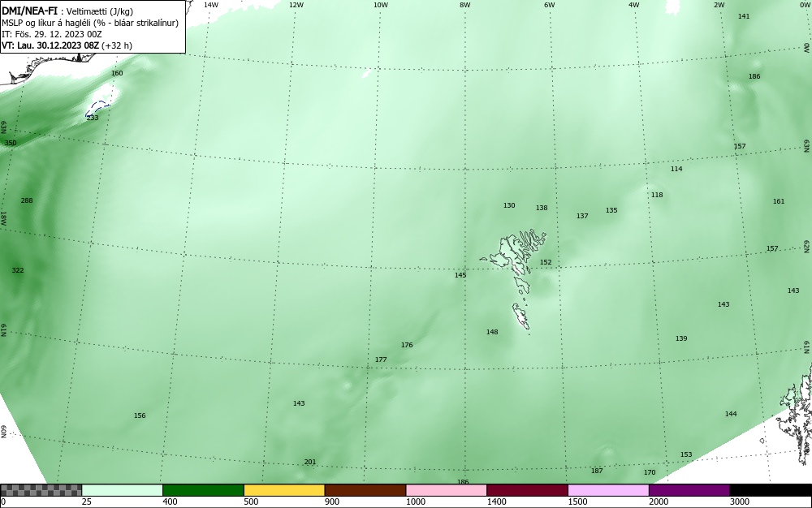The image size is (812, 508).
Task: Click the grid value 201
Action: click(309, 462)
